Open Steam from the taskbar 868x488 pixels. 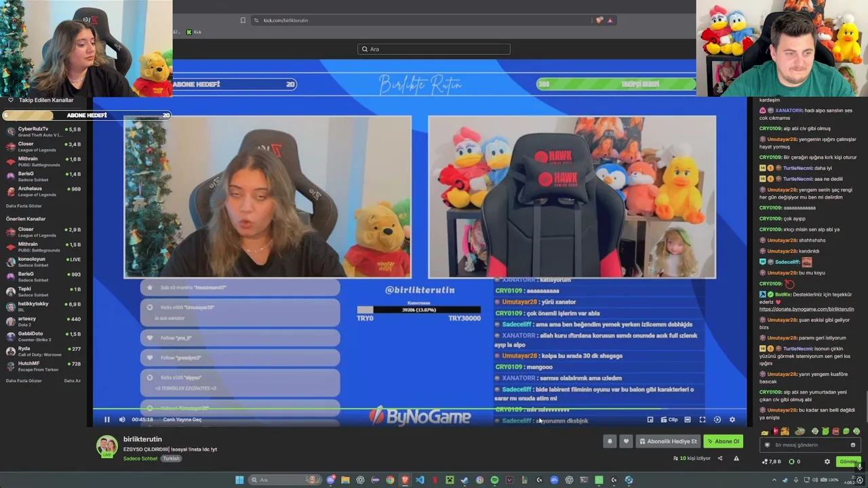(x=465, y=480)
